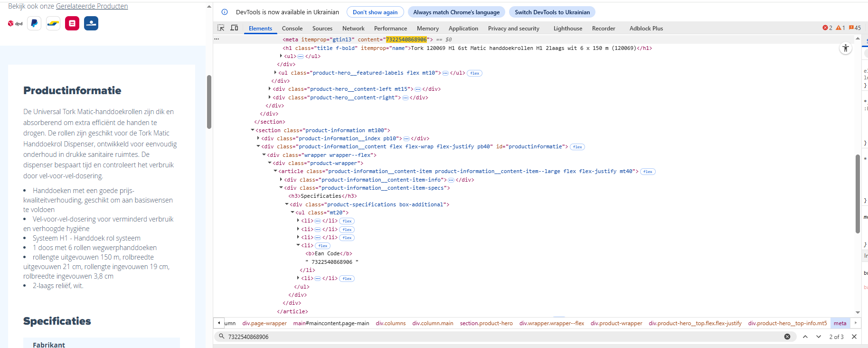Viewport: 868px width, 348px height.
Task: Click the DevTools info notice icon
Action: point(225,12)
